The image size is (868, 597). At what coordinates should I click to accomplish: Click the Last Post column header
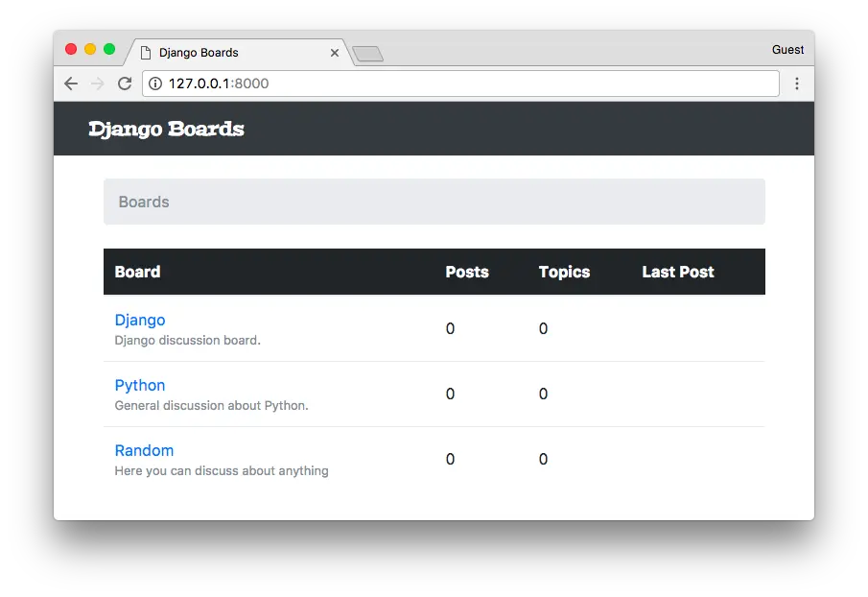click(678, 272)
